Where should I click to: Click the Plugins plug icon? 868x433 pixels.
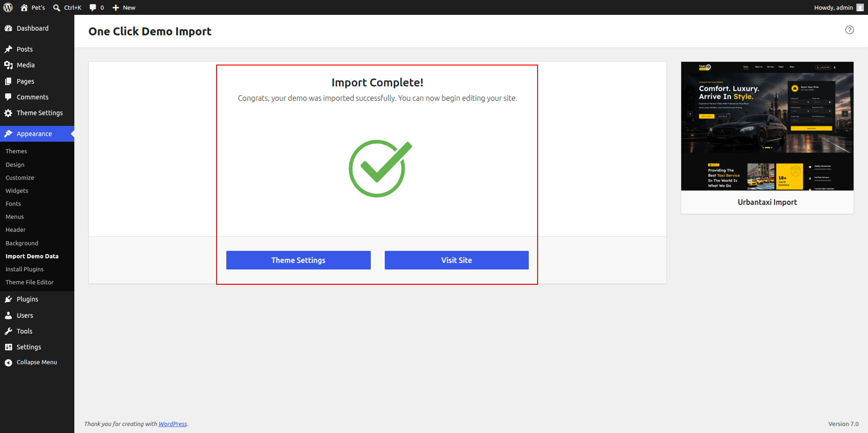pyautogui.click(x=8, y=299)
